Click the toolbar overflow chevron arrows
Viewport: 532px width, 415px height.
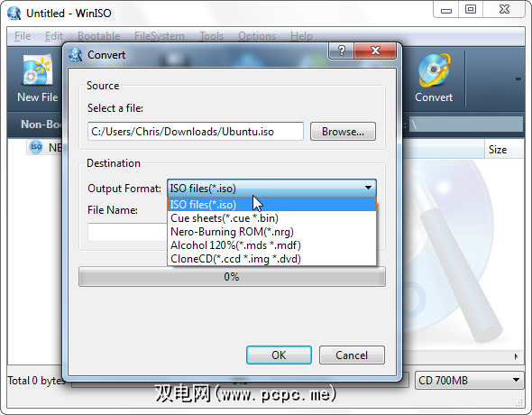(x=518, y=78)
